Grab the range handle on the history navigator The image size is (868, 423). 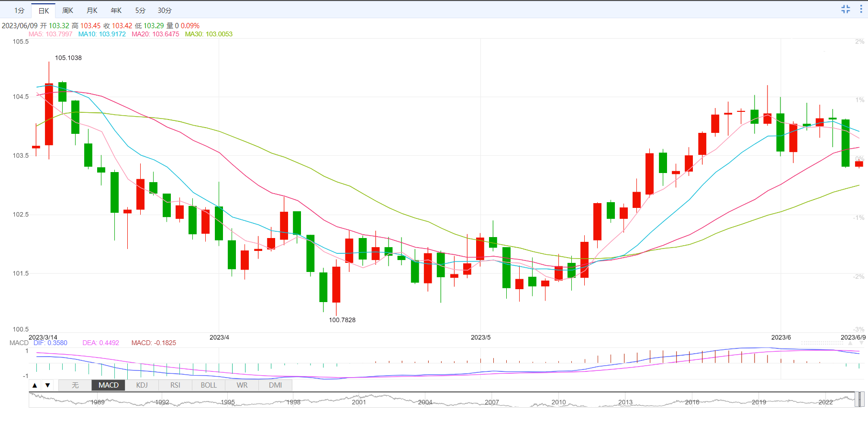pos(859,400)
